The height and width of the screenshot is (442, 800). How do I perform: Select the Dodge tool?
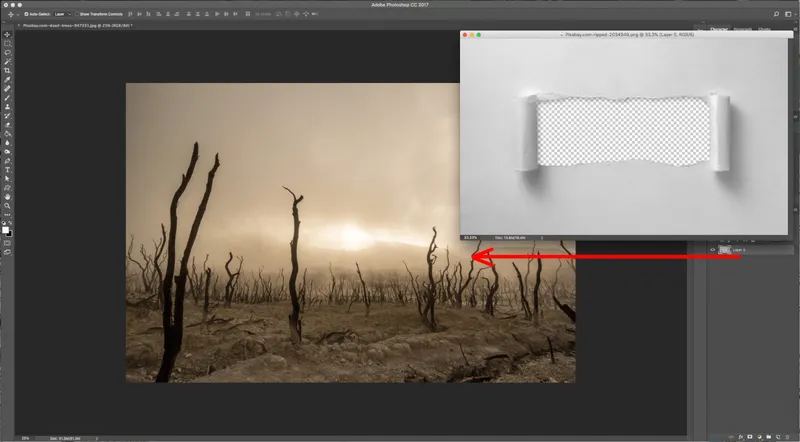pyautogui.click(x=7, y=152)
